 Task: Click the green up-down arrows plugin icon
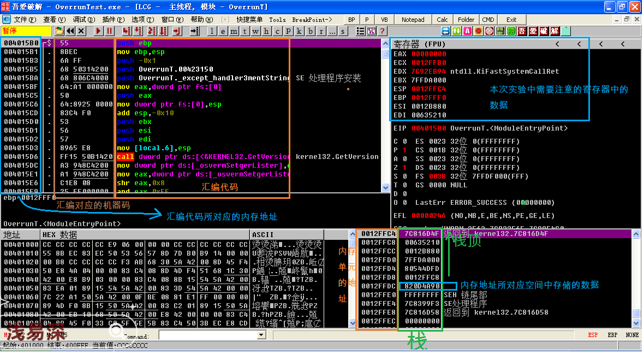pos(457,31)
